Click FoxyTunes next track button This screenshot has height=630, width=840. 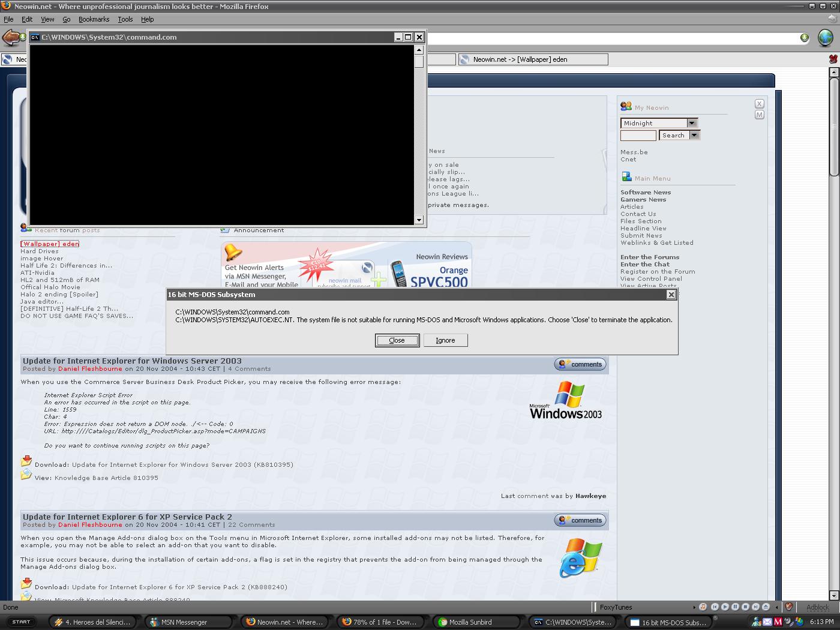(x=755, y=607)
